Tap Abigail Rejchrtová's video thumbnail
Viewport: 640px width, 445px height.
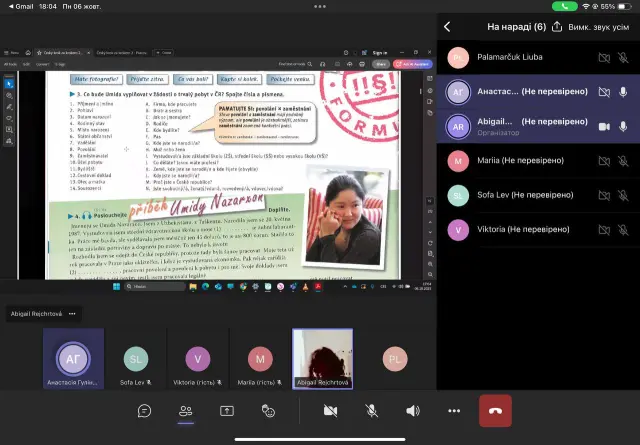(322, 357)
